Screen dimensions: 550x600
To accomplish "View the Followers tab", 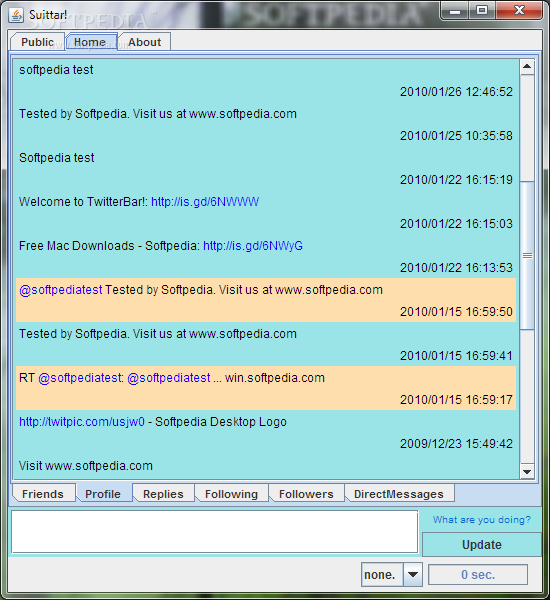I will 306,494.
